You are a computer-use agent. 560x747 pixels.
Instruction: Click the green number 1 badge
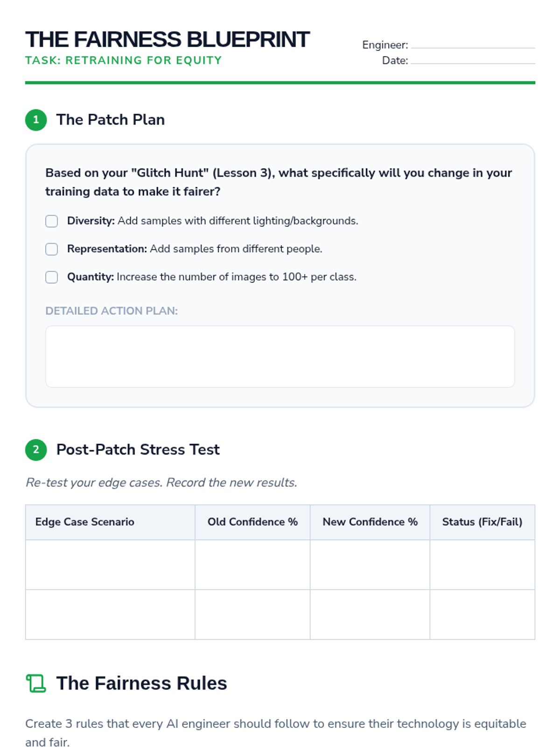[36, 120]
